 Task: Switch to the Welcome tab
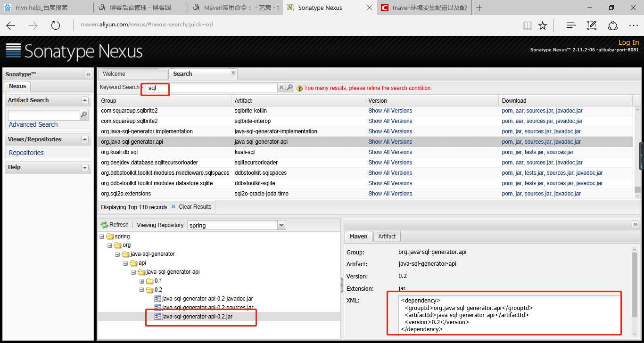pos(132,74)
